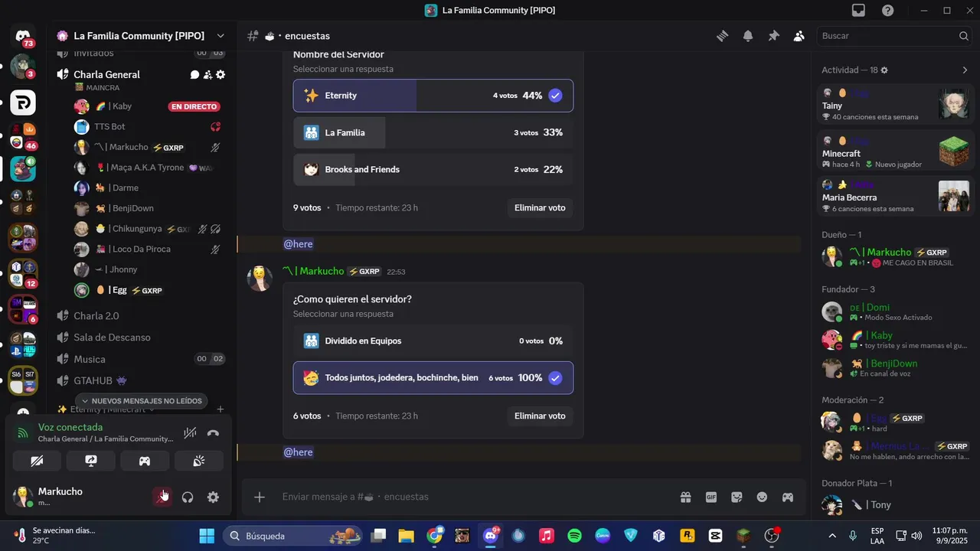Toggle deafen headphones icon
This screenshot has width=980, height=551.
188,497
